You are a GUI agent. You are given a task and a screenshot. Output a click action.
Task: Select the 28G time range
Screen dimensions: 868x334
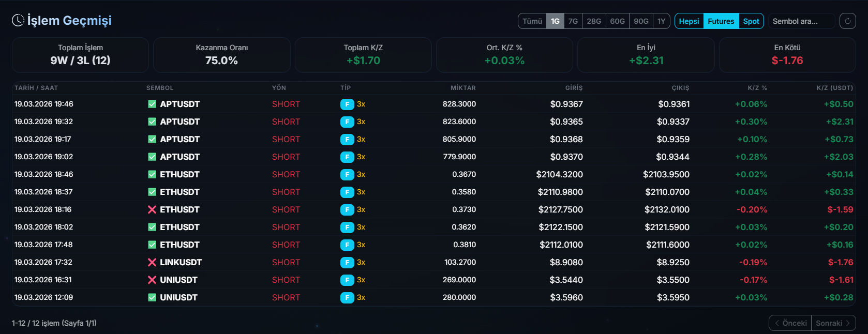pos(594,21)
